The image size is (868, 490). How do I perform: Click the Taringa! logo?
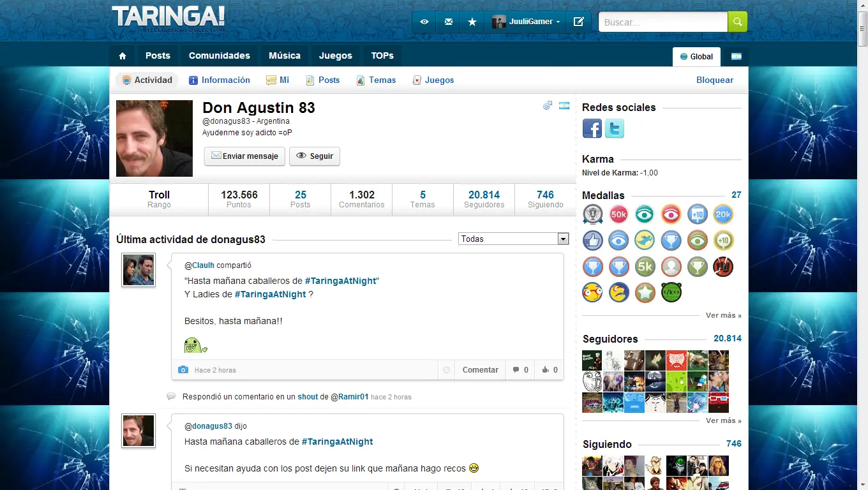(168, 19)
